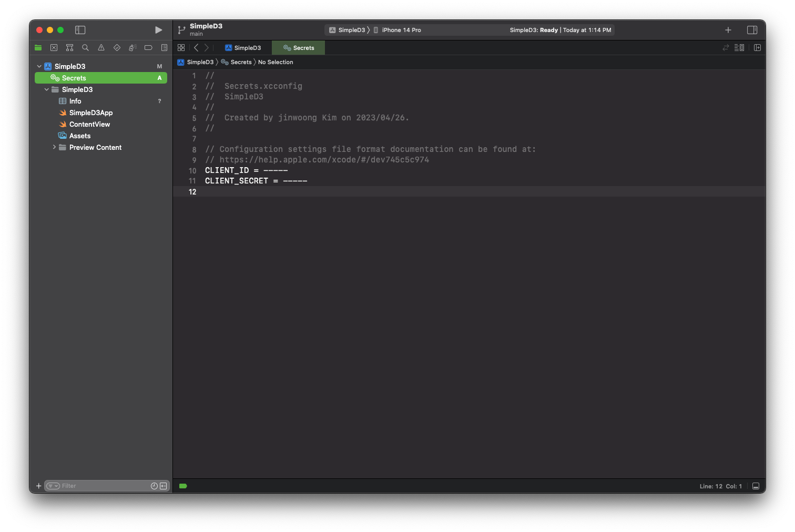Open the ContentView swift file
This screenshot has width=795, height=532.
[x=101, y=124]
